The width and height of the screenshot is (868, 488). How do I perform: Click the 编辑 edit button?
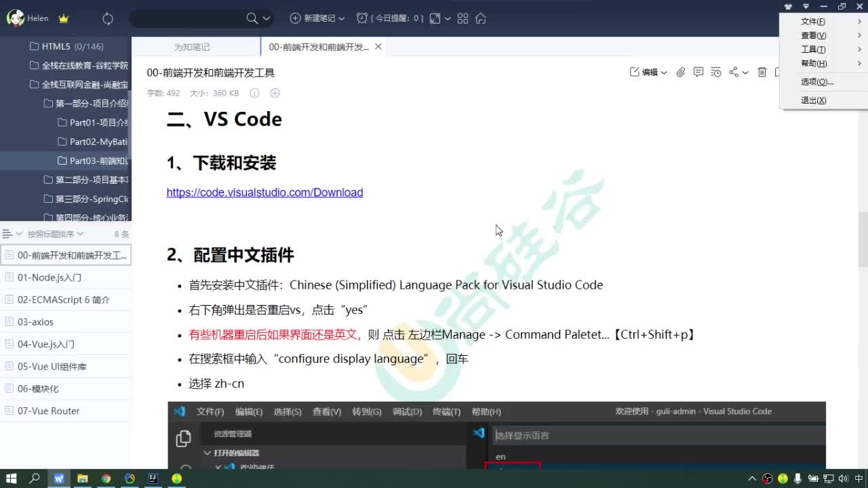pos(644,73)
